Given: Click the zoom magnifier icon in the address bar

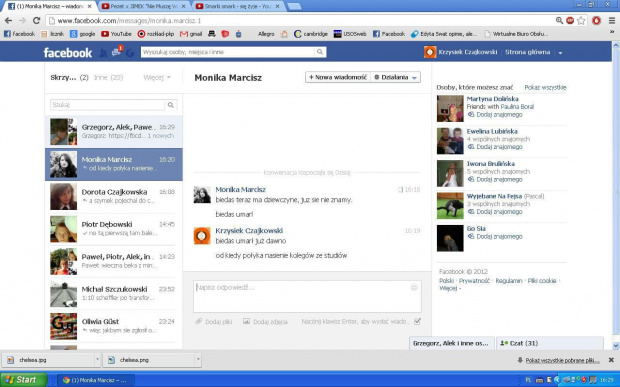Looking at the screenshot, I should [x=559, y=21].
